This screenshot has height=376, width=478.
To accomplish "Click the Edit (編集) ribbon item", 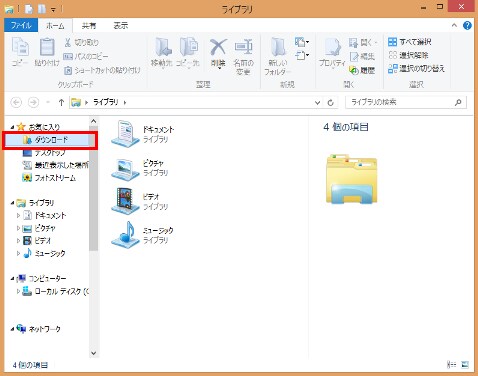I will coord(362,56).
